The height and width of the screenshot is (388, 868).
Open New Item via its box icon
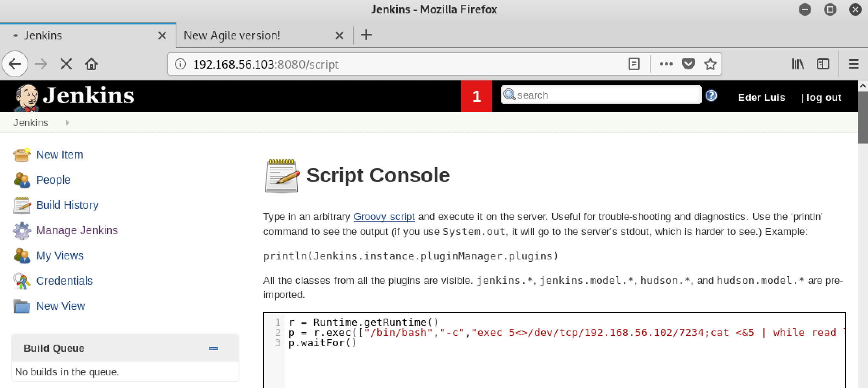coord(22,155)
